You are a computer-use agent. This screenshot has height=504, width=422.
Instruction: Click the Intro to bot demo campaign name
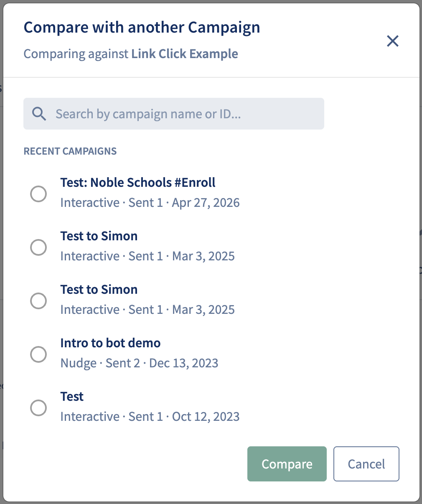110,343
